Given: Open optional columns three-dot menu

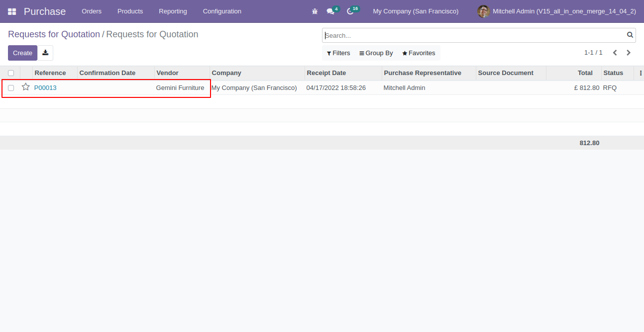Looking at the screenshot, I should pos(641,73).
